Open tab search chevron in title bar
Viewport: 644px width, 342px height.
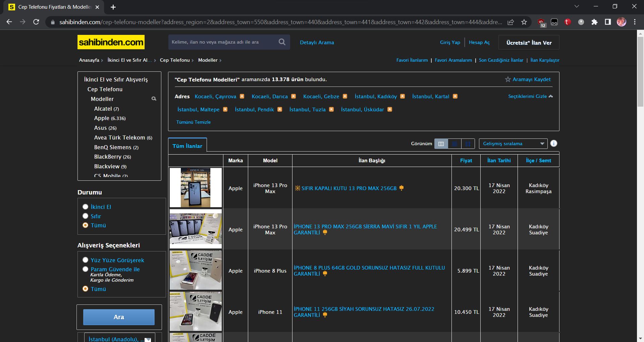click(577, 6)
